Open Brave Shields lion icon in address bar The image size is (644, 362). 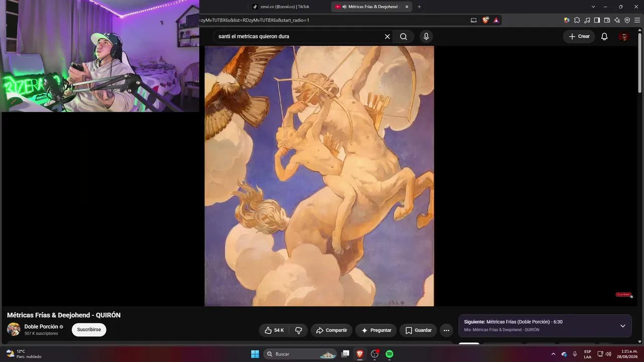pyautogui.click(x=486, y=20)
